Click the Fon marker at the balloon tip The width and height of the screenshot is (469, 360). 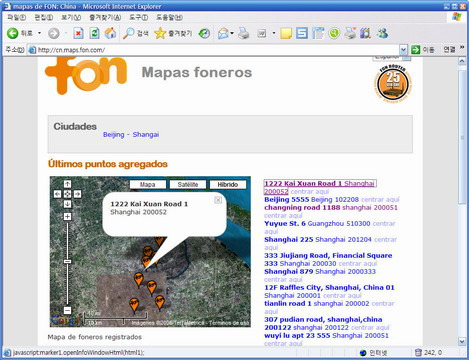coord(146,262)
